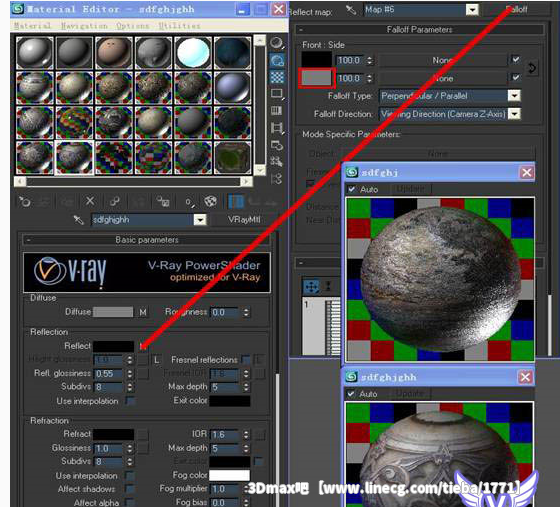Open the Utilities menu
560x507 pixels.
click(x=179, y=26)
